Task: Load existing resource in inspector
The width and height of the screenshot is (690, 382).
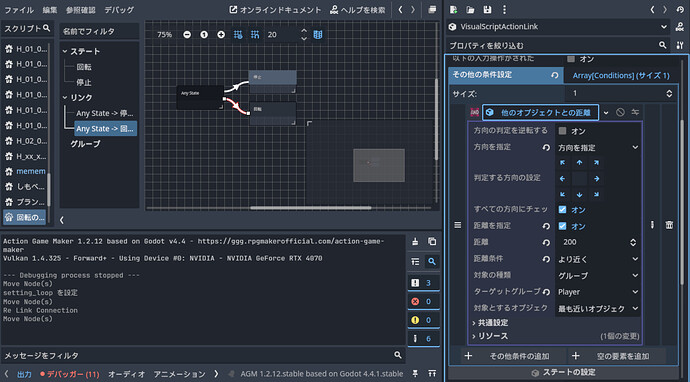Action: coord(470,10)
